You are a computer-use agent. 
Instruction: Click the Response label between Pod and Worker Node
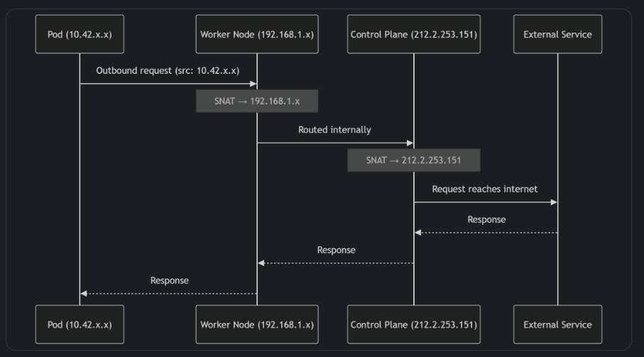tap(169, 280)
